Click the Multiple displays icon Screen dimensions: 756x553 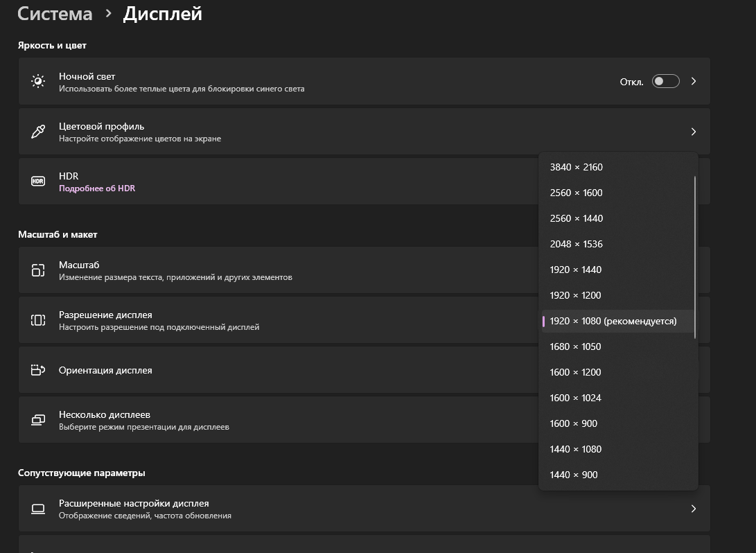[x=38, y=420]
